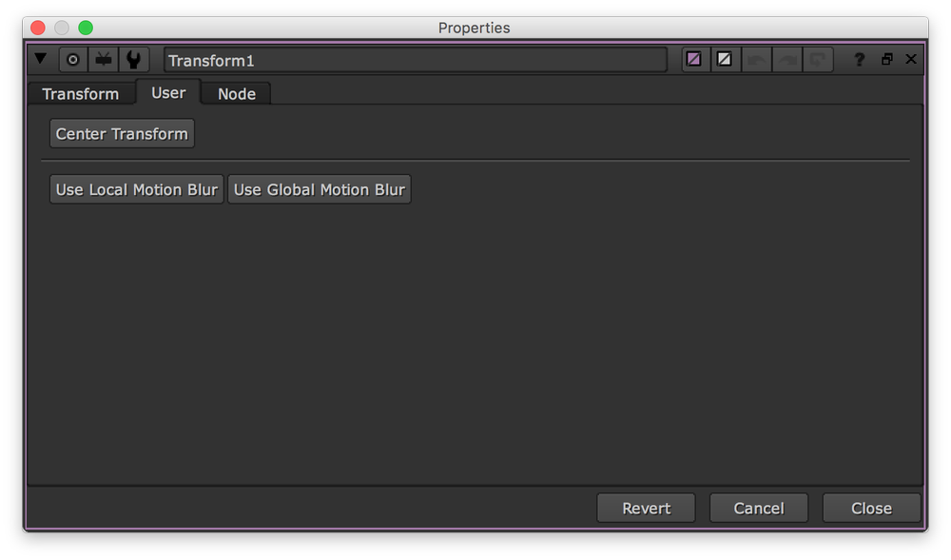Click the Center Transform button
The height and width of the screenshot is (560, 951).
(122, 133)
